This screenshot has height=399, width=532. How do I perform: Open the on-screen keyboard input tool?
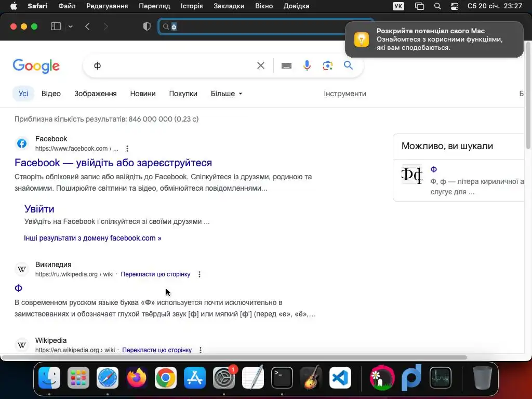pos(286,65)
